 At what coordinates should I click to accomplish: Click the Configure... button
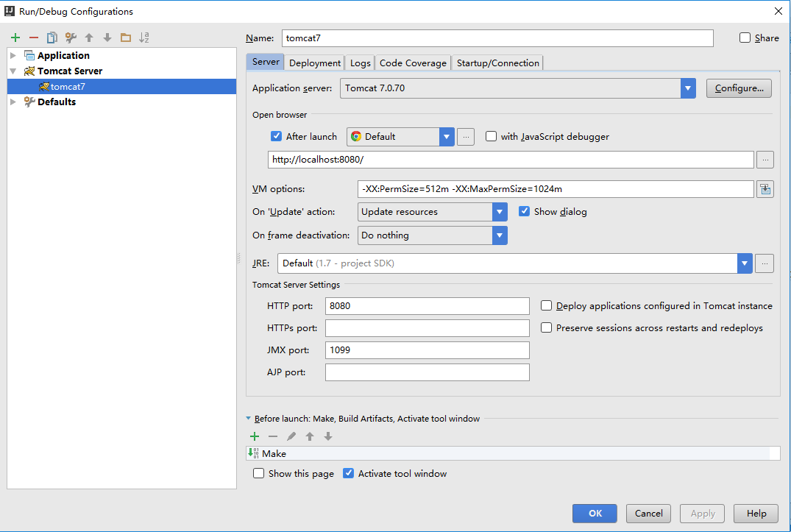(x=739, y=88)
